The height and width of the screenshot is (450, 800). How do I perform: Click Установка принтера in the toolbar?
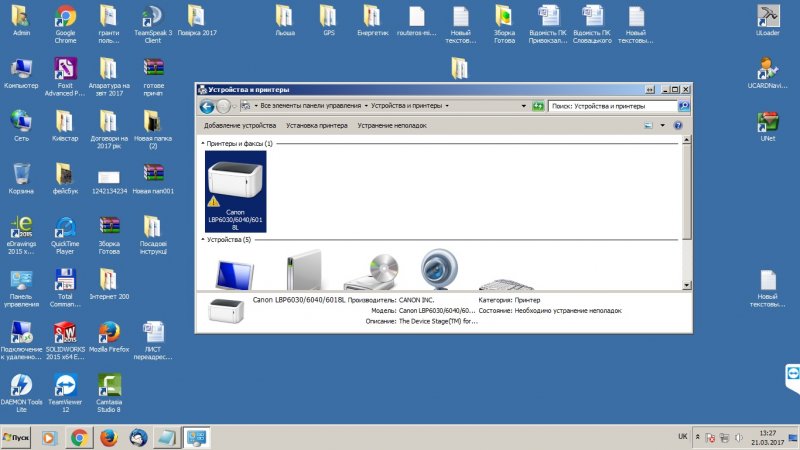[x=317, y=126]
